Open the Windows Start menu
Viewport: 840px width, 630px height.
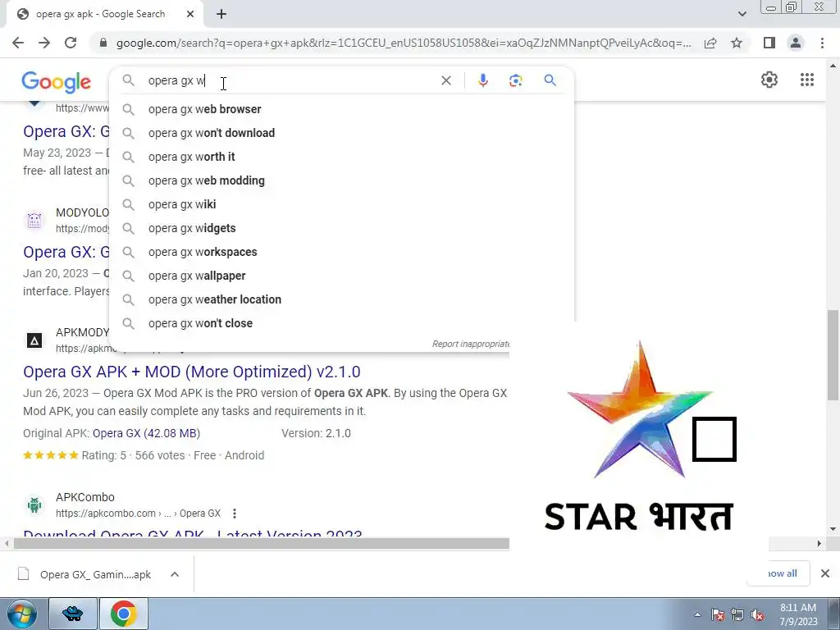click(21, 614)
